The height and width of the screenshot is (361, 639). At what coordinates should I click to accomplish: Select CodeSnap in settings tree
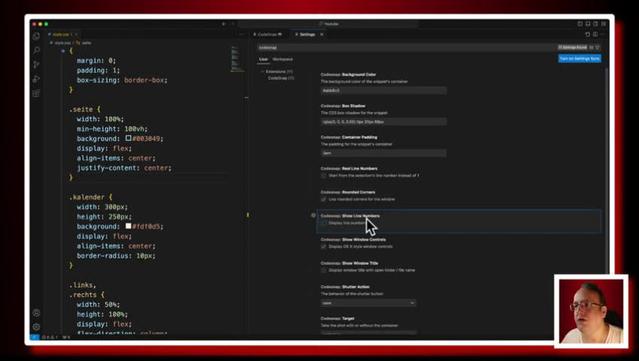(280, 78)
